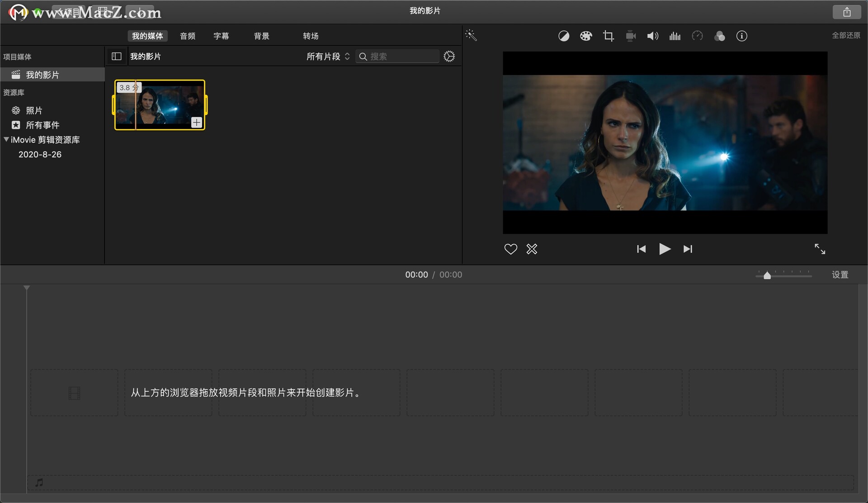Screen dimensions: 868x503
Task: Click the 00:00 current timecode
Action: point(416,275)
